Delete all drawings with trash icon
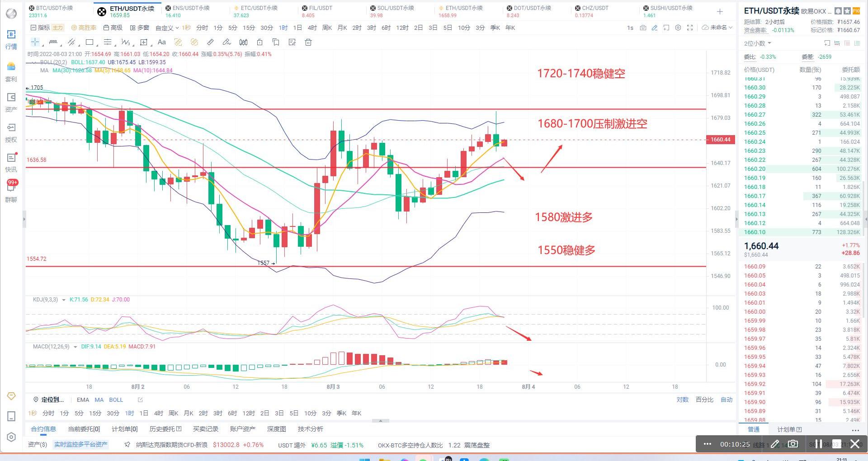Image resolution: width=868 pixels, height=461 pixels. (308, 42)
